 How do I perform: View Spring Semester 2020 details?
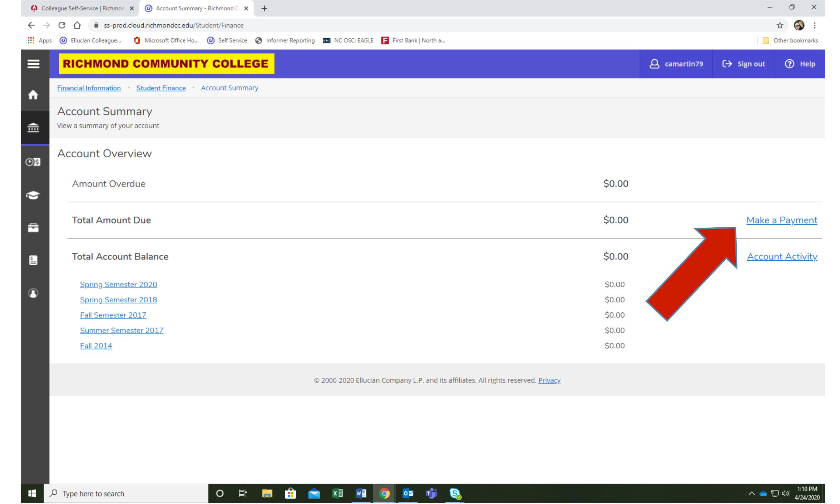coord(118,285)
